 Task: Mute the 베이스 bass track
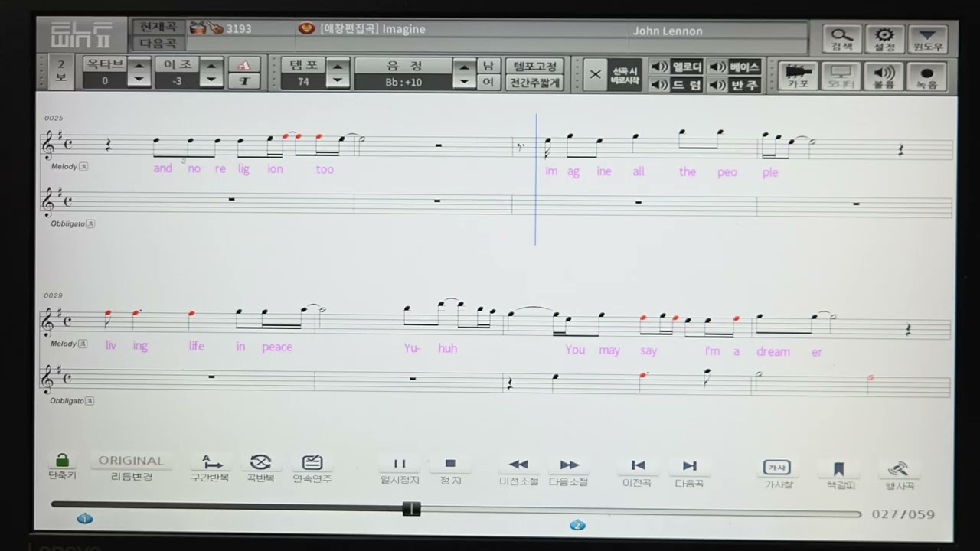(733, 67)
